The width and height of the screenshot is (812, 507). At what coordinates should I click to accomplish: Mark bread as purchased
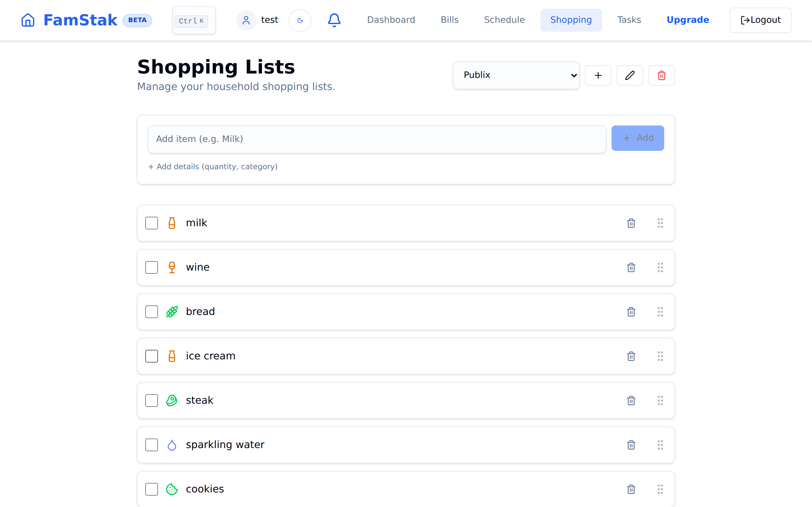coord(151,311)
